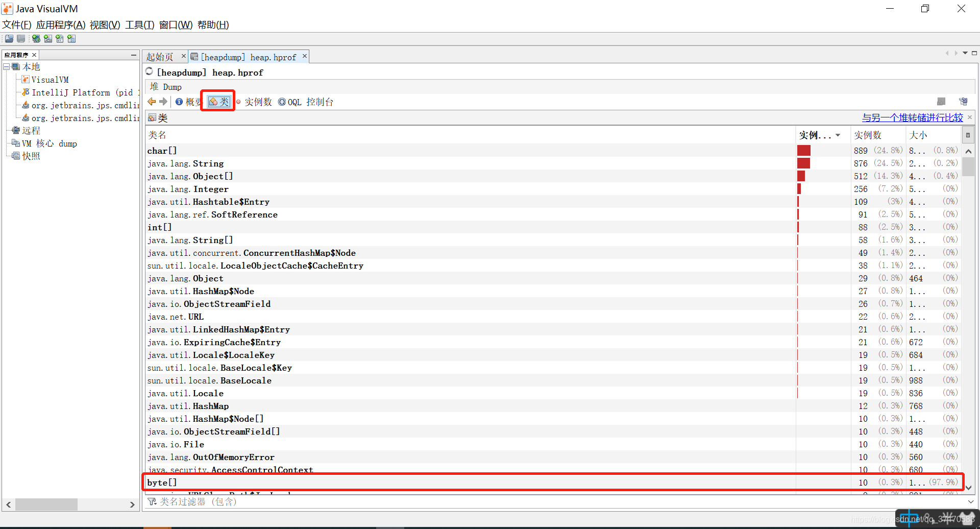This screenshot has width=980, height=529.
Task: Select IntelliJ Platform in the applications tree
Action: tap(82, 92)
